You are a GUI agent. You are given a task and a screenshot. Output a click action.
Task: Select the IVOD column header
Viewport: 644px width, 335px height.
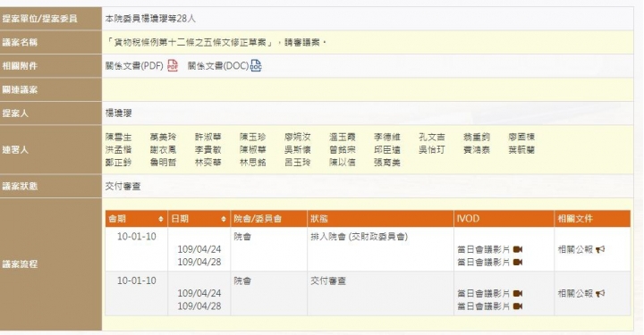504,219
